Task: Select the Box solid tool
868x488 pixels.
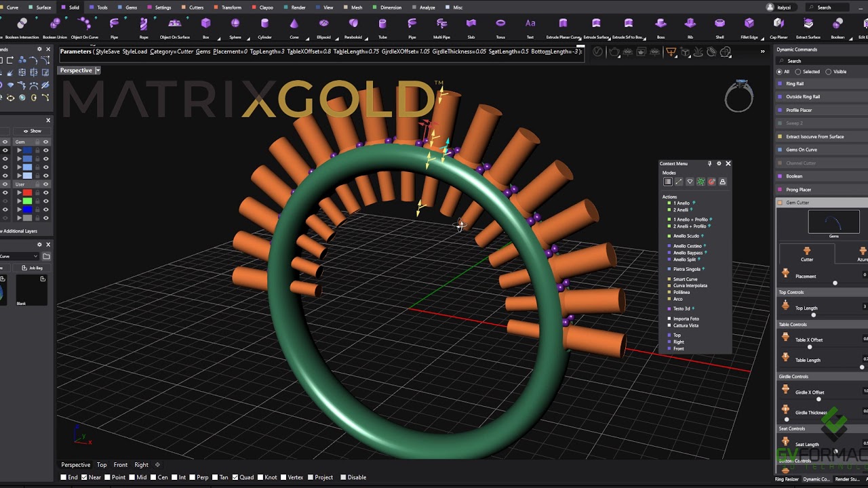Action: click(205, 28)
